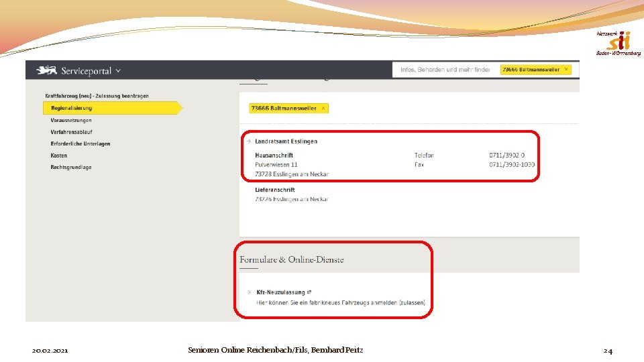Open the Kosten section
This screenshot has width=644, height=362.
[59, 156]
